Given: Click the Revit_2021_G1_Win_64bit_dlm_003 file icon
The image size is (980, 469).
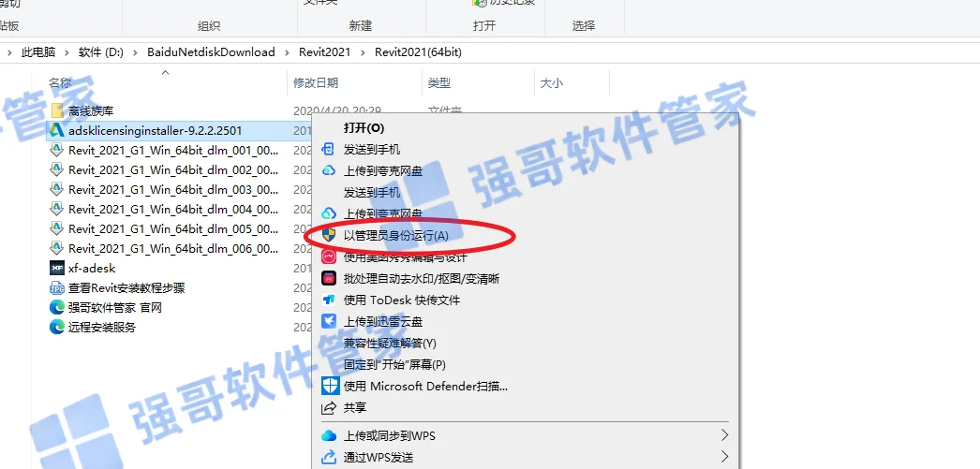Looking at the screenshot, I should 57,189.
